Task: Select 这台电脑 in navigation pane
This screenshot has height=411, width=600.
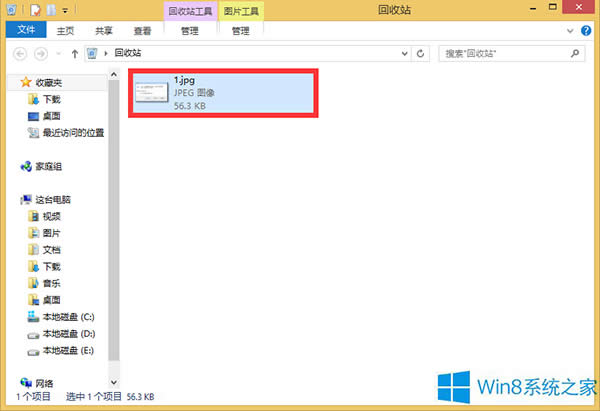Action: pyautogui.click(x=53, y=199)
